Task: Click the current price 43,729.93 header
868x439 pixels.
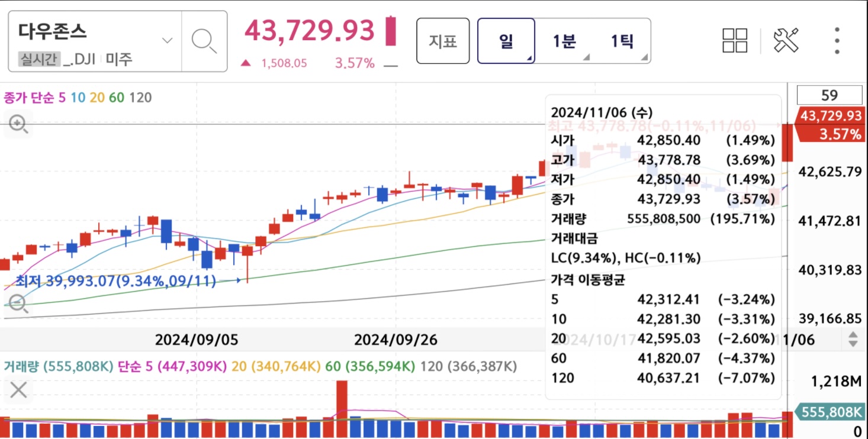Action: click(310, 31)
